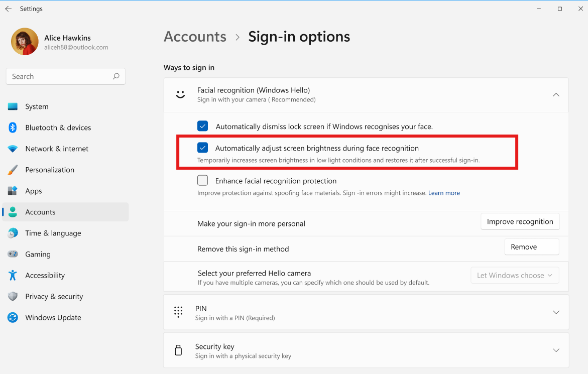
Task: Open Windows Update label
Action: coord(53,317)
